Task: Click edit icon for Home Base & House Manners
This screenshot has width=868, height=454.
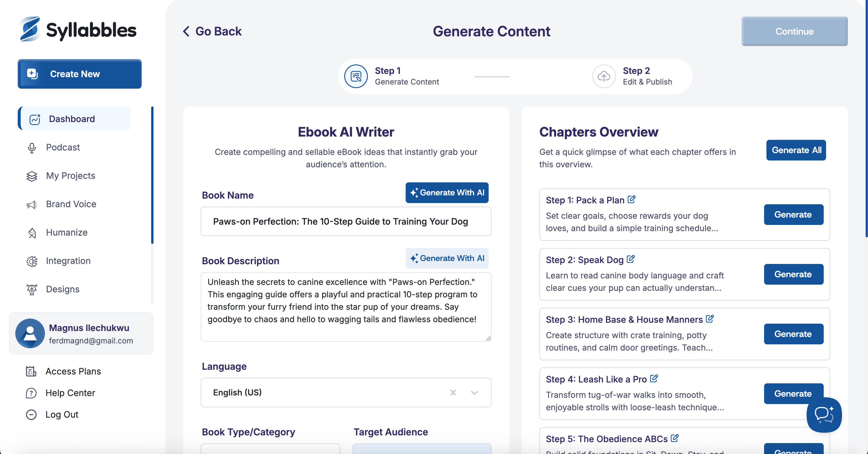Action: pos(710,319)
